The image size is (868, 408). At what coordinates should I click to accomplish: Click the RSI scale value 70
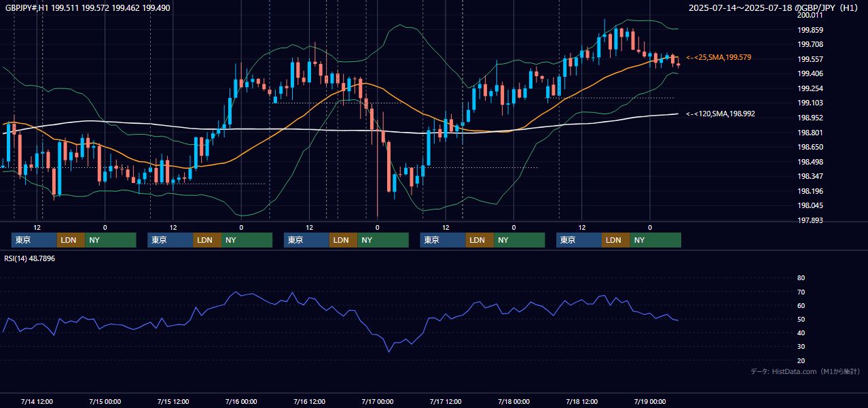point(801,292)
